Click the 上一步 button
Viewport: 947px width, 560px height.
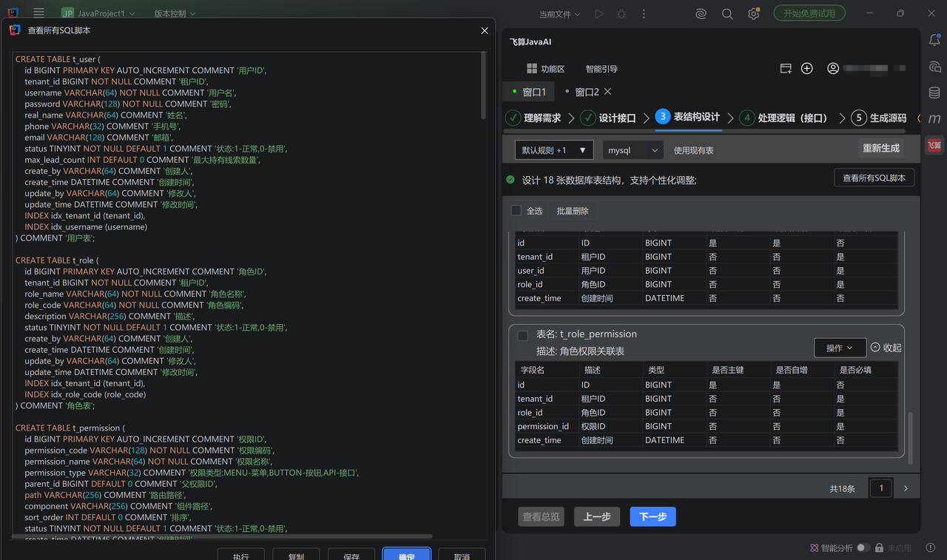[597, 516]
